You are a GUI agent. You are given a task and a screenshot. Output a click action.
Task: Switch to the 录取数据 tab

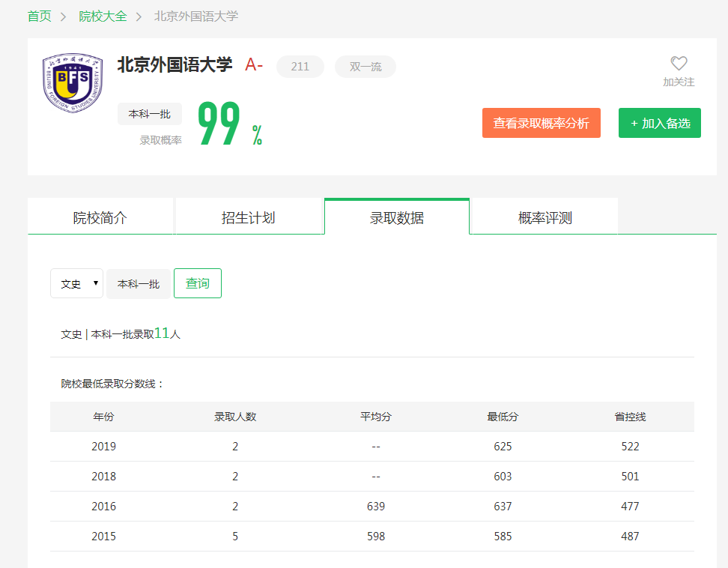pyautogui.click(x=397, y=217)
